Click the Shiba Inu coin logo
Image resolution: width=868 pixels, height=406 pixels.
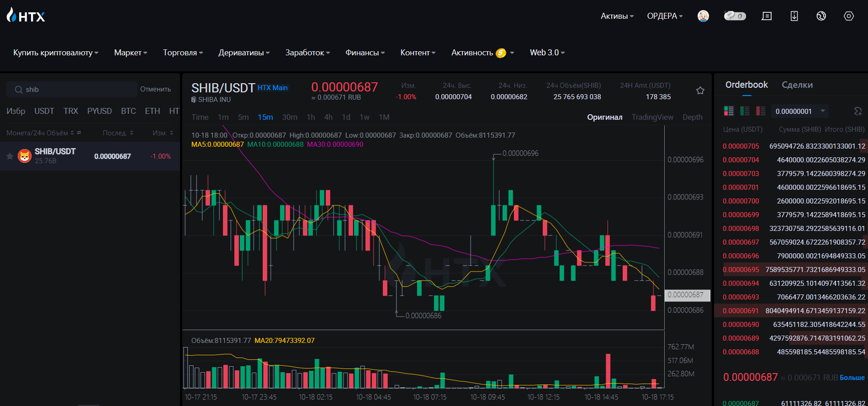[25, 156]
